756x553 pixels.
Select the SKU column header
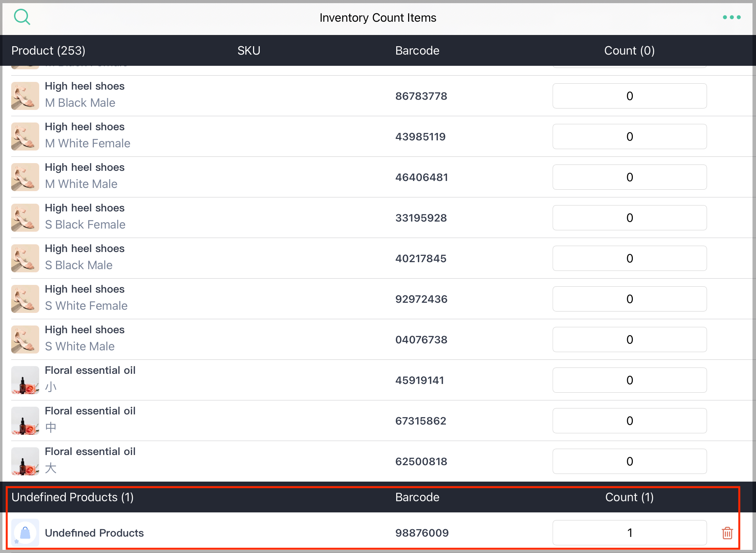[248, 50]
